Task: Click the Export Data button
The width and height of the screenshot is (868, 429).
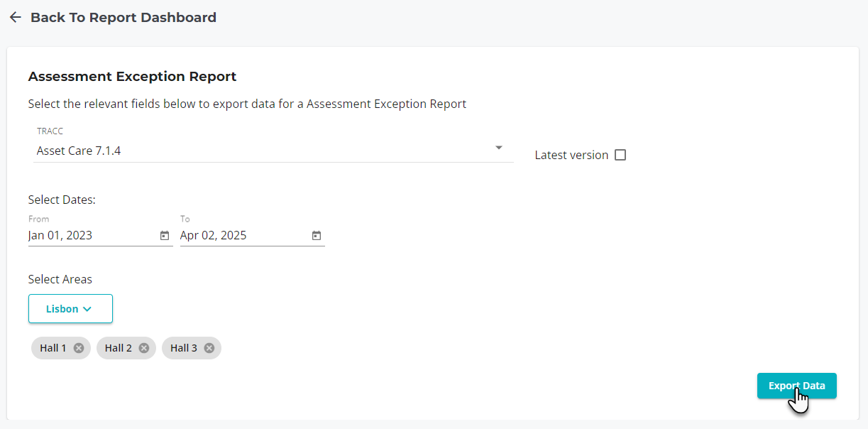Action: (796, 386)
